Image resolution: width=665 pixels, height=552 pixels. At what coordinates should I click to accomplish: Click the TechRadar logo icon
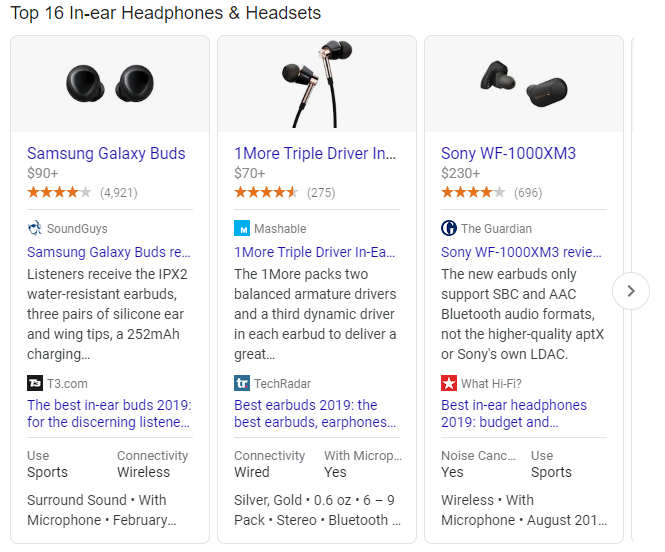coord(242,383)
